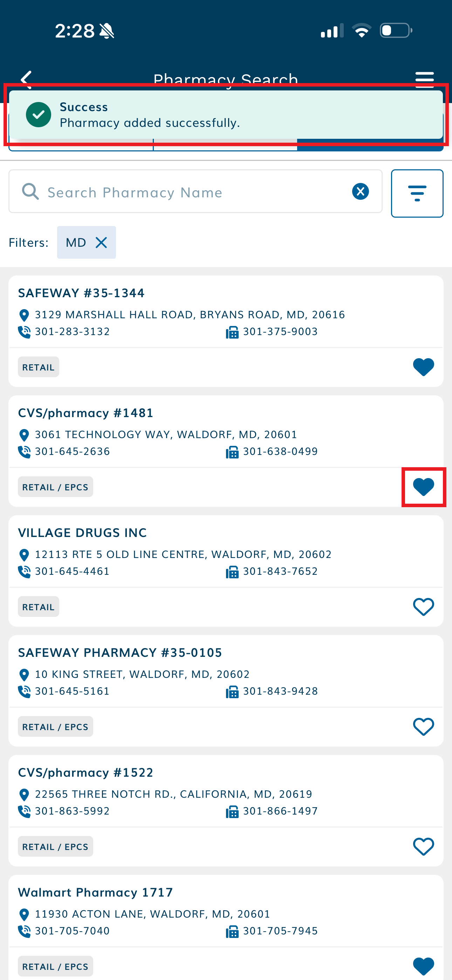Unfavorite Walmart Pharmacy 1717 heart
This screenshot has width=452, height=980.
coord(423,966)
